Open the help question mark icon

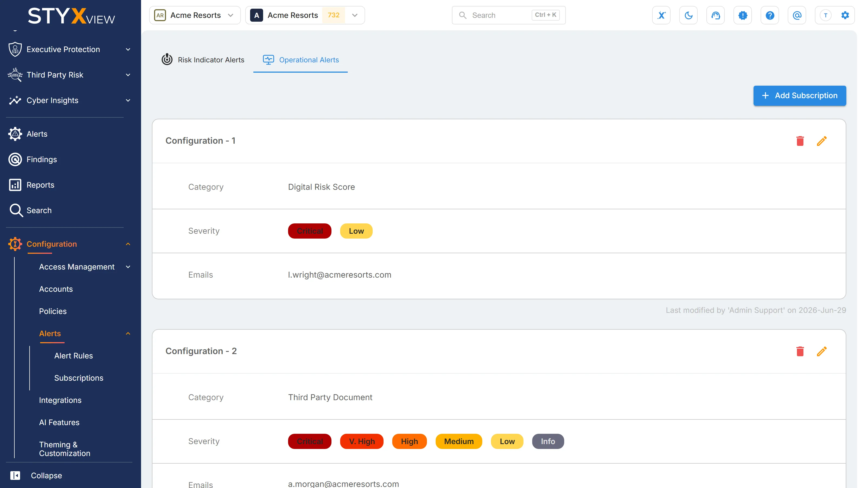[770, 15]
